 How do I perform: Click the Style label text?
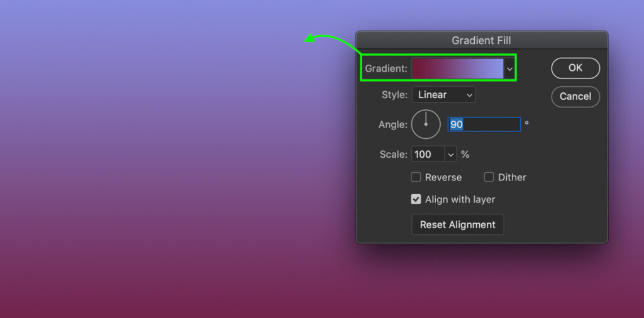tap(394, 95)
